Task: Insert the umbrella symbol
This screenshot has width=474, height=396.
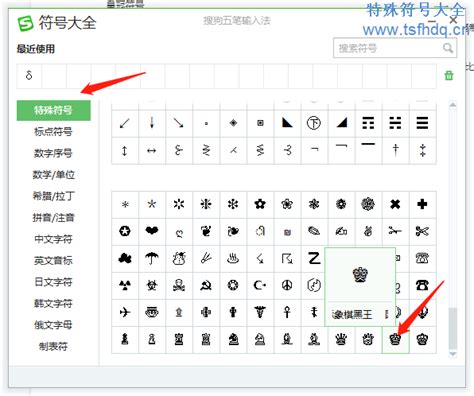Action: click(x=152, y=258)
